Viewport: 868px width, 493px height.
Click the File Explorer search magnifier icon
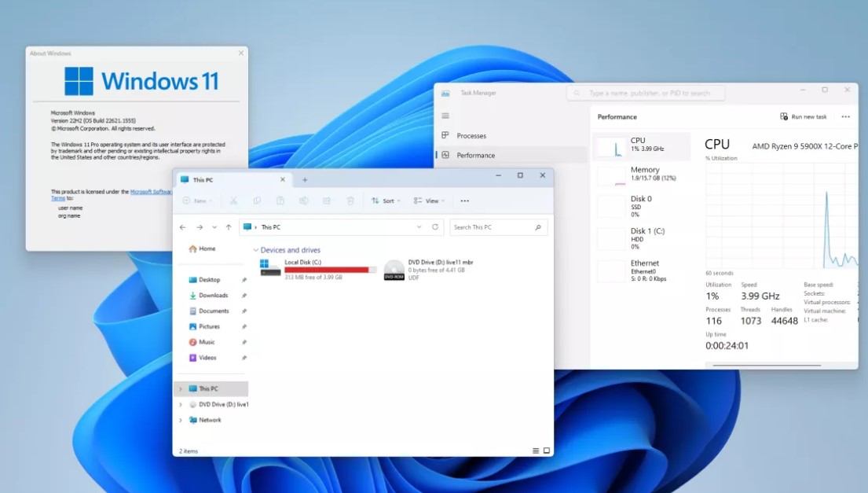pyautogui.click(x=538, y=227)
